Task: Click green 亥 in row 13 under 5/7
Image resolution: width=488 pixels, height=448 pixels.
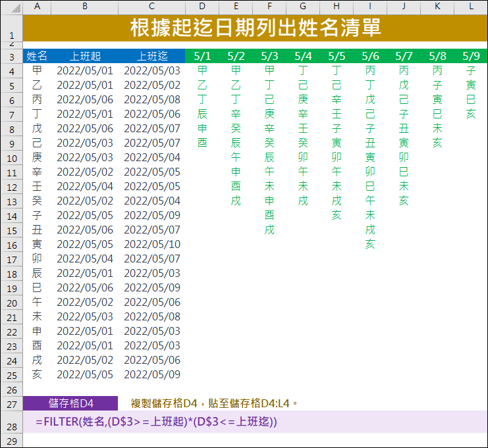Action: point(404,201)
